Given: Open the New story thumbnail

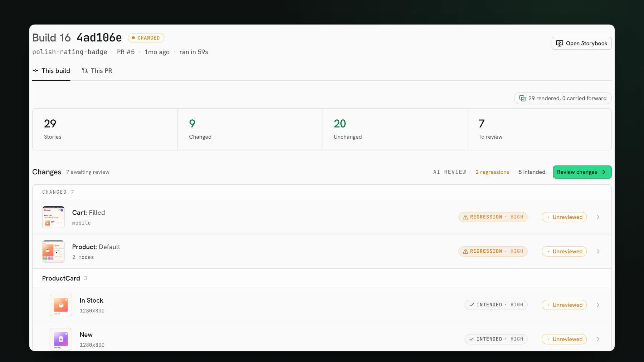Looking at the screenshot, I should [x=61, y=339].
